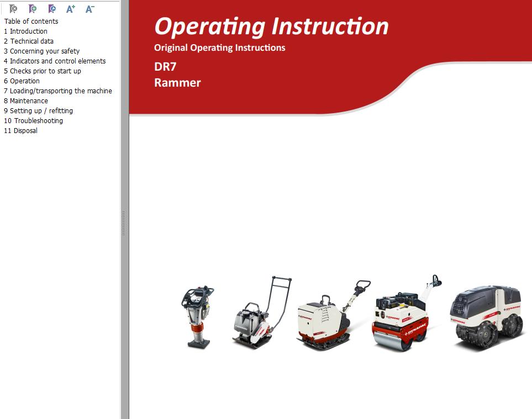Click the delete bookmark icon
This screenshot has height=419, width=532.
tap(13, 9)
